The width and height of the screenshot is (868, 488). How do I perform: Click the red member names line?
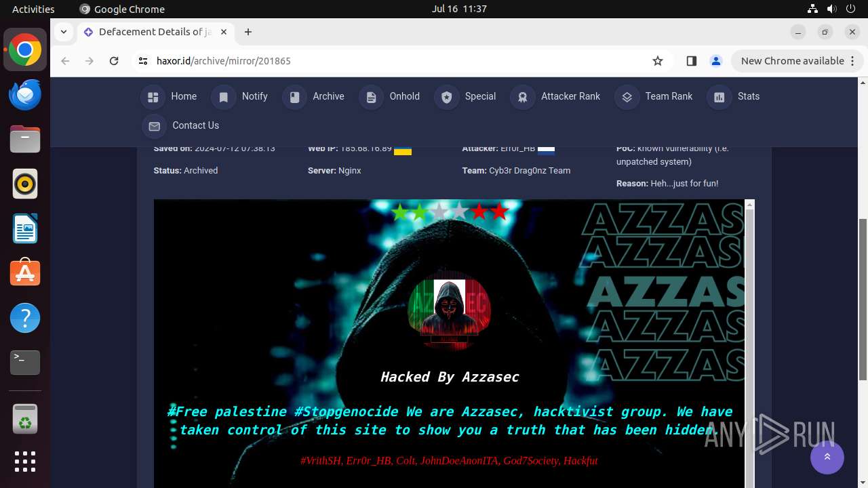449,461
